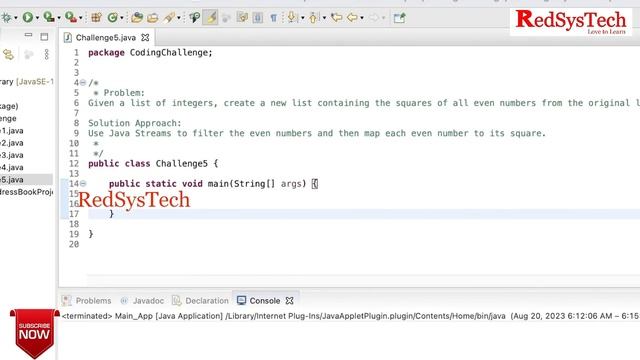Screen dimensions: 640x360
Task: Toggle the greyed Word Wrap icon
Action: click(x=227, y=18)
